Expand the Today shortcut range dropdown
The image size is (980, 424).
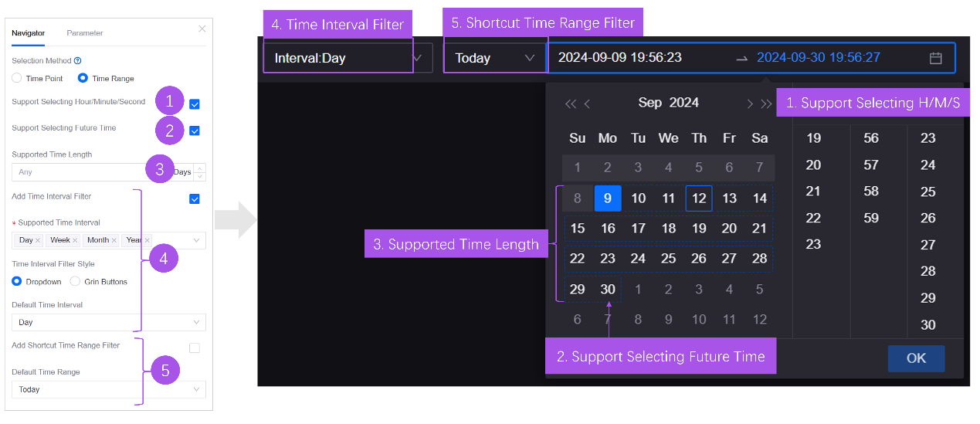click(494, 58)
